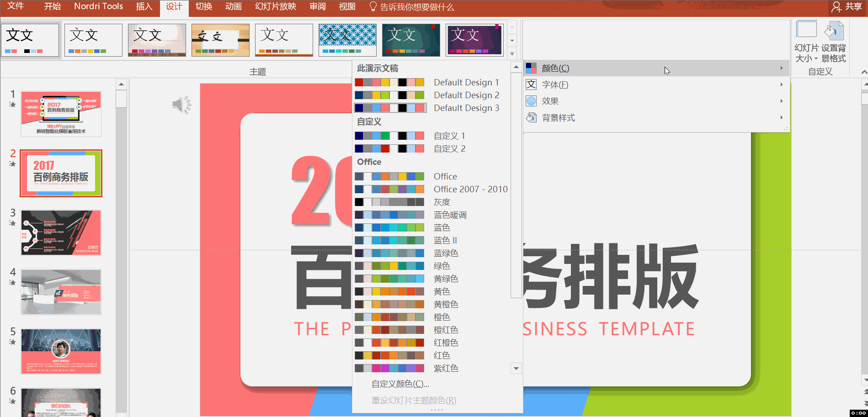Click the Fonts icon in variants menu
Image resolution: width=868 pixels, height=417 pixels.
pyautogui.click(x=531, y=84)
